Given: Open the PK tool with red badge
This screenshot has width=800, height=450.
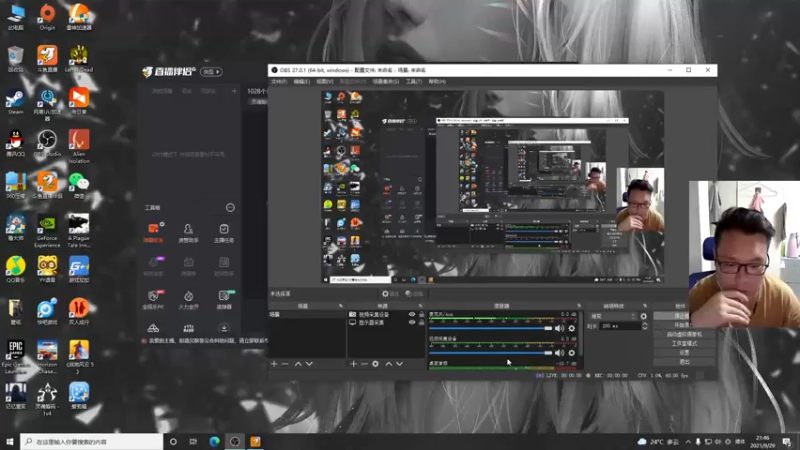Looking at the screenshot, I should click(154, 299).
